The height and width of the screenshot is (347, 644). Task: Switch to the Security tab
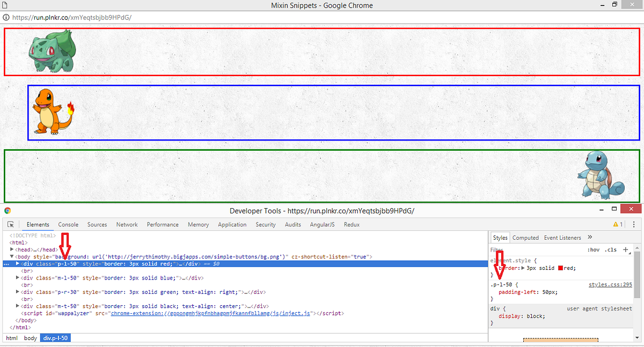pyautogui.click(x=266, y=225)
